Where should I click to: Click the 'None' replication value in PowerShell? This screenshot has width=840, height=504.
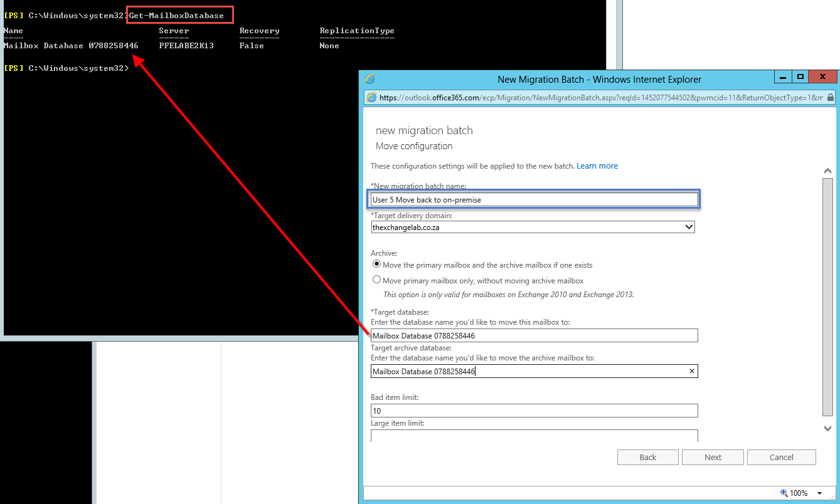pyautogui.click(x=329, y=46)
